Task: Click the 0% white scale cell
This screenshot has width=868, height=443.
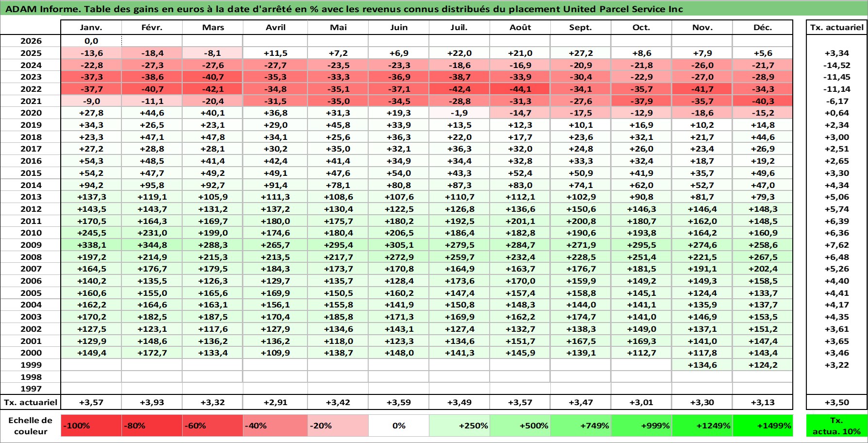Action: tap(399, 426)
